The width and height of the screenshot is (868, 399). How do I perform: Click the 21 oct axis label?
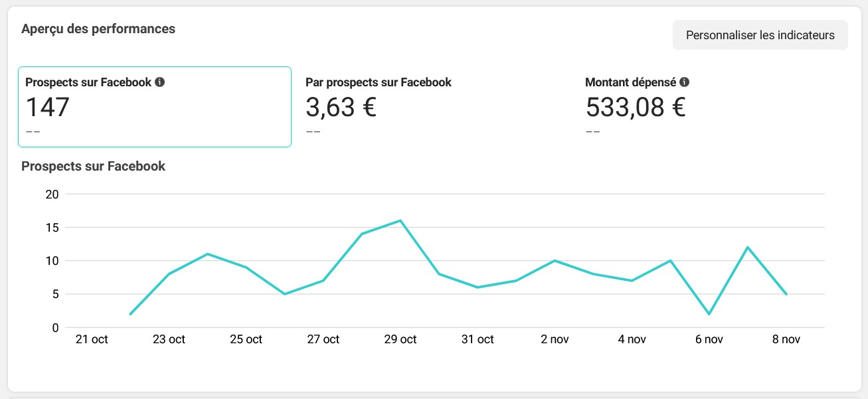[x=92, y=339]
